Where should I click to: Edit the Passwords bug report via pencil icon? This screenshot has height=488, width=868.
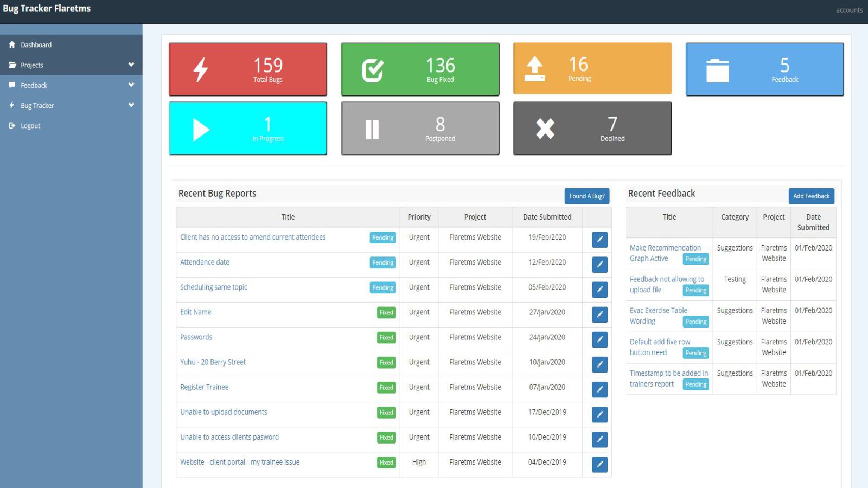(599, 339)
